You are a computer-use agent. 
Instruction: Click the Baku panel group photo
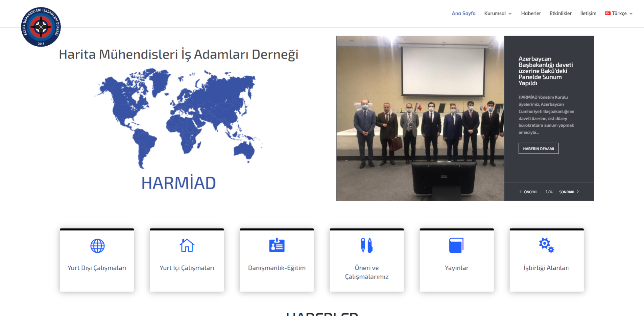(420, 118)
